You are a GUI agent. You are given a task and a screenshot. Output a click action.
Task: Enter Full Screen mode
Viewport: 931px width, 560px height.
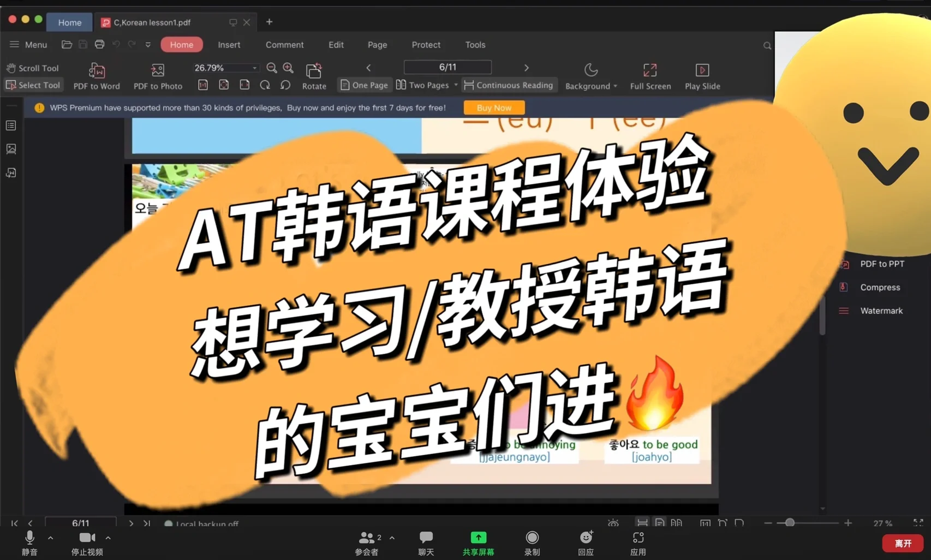point(650,76)
